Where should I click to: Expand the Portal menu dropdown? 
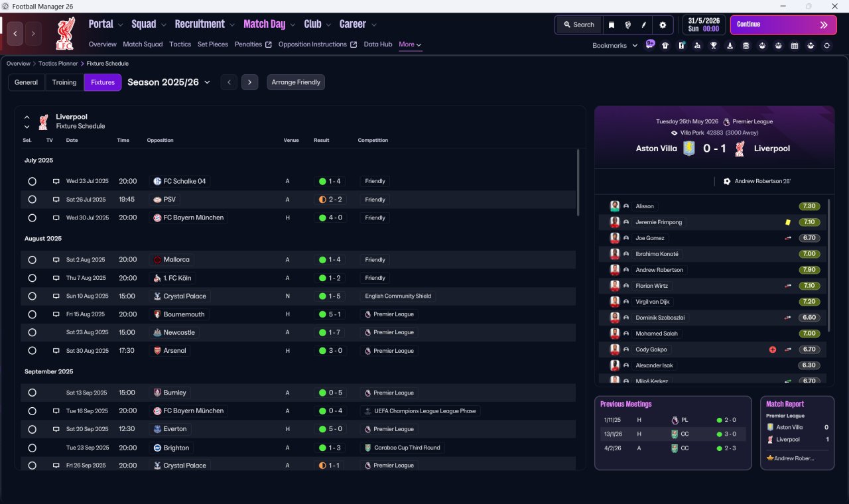tap(120, 25)
